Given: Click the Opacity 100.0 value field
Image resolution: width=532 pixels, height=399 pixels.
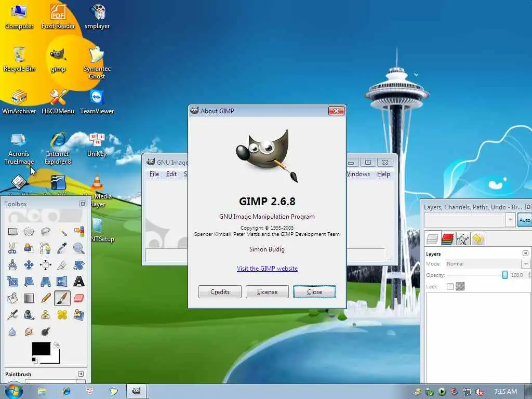Looking at the screenshot, I should [x=518, y=275].
